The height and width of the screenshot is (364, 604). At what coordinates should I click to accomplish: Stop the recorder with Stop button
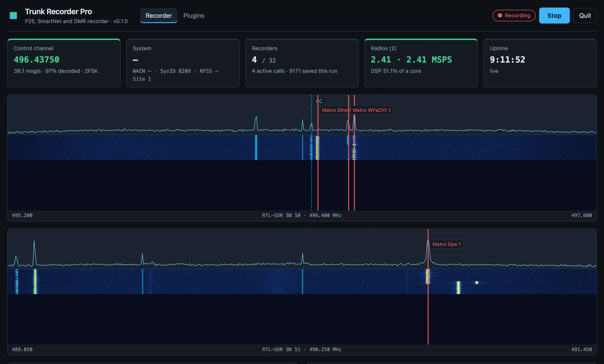(554, 16)
